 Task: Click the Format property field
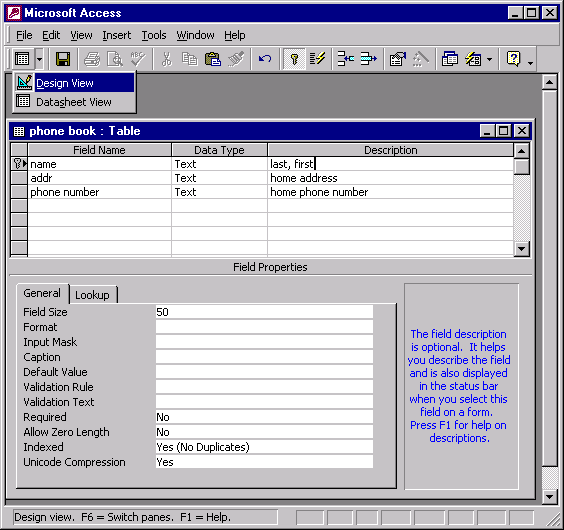(264, 327)
